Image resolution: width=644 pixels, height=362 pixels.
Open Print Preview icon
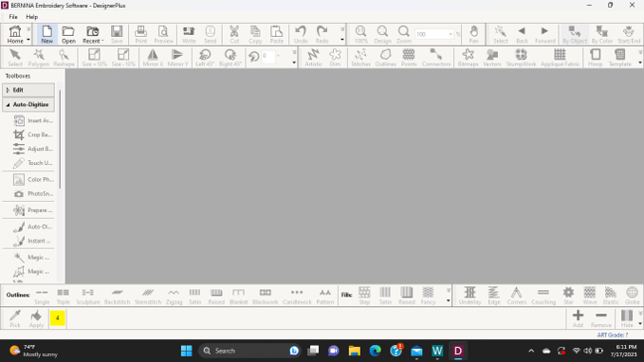[x=163, y=34]
